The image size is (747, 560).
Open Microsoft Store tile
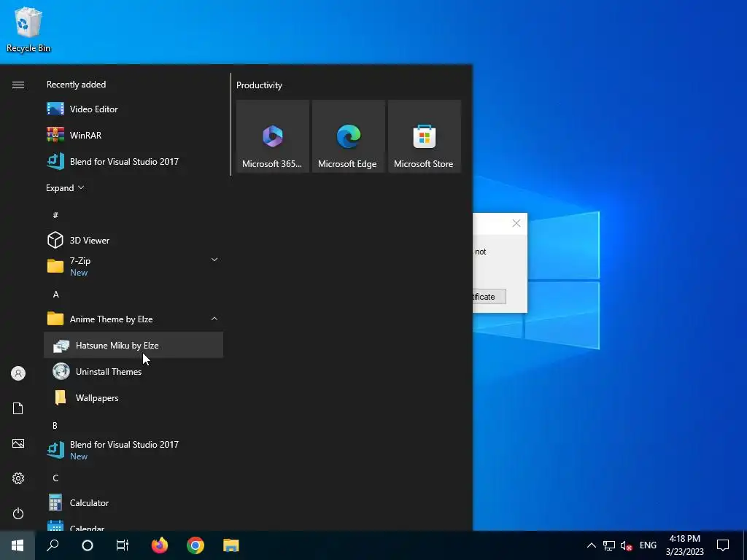coord(425,136)
